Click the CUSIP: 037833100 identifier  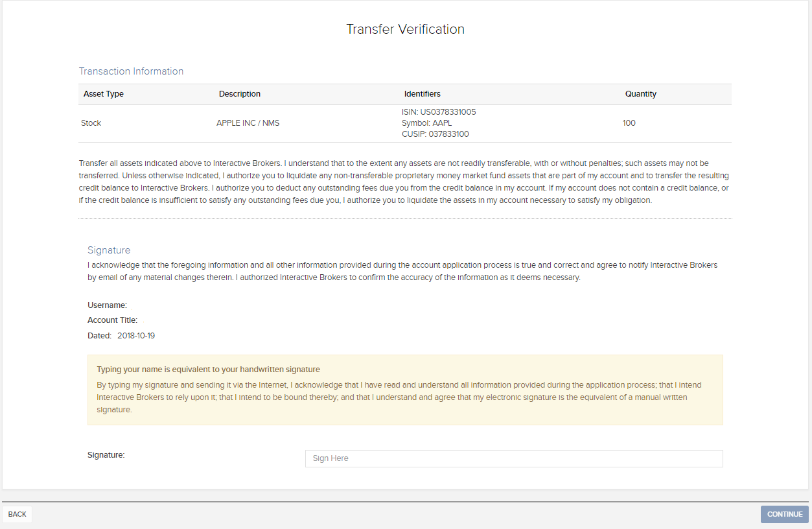tap(435, 134)
